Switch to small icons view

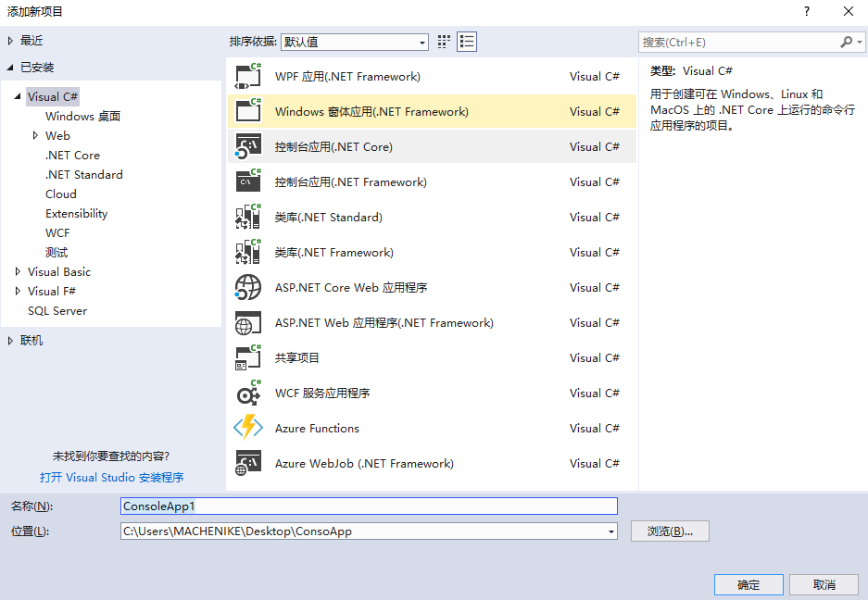pos(444,42)
